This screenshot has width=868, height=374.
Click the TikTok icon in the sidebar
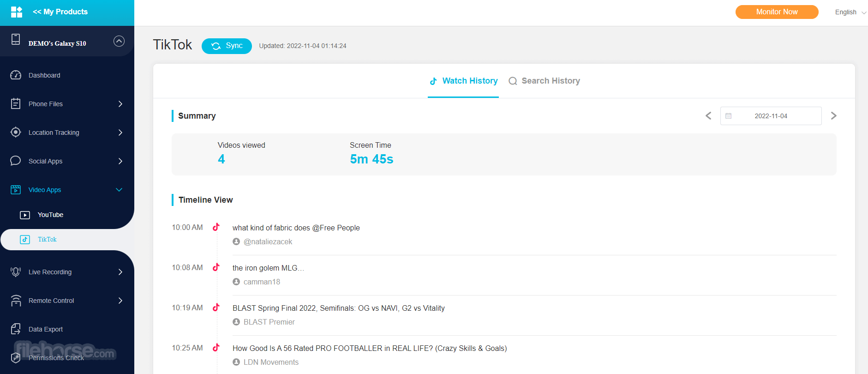click(25, 240)
